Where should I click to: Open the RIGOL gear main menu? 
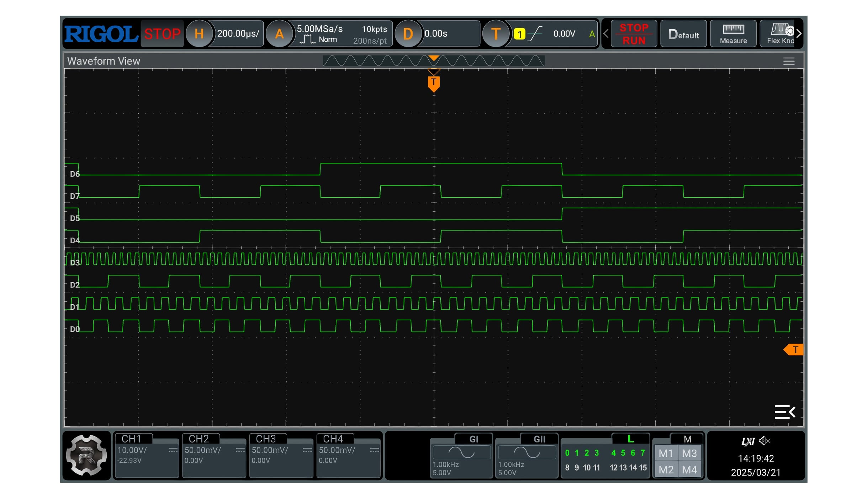pos(86,455)
